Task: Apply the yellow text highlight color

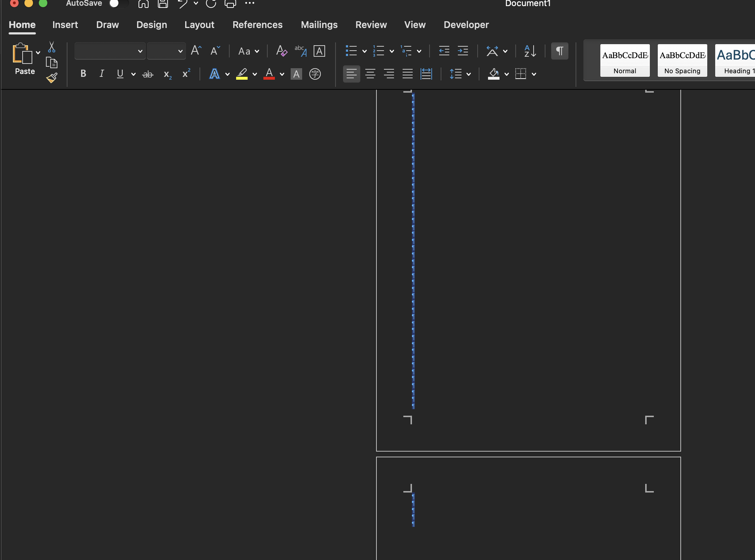Action: pyautogui.click(x=242, y=74)
